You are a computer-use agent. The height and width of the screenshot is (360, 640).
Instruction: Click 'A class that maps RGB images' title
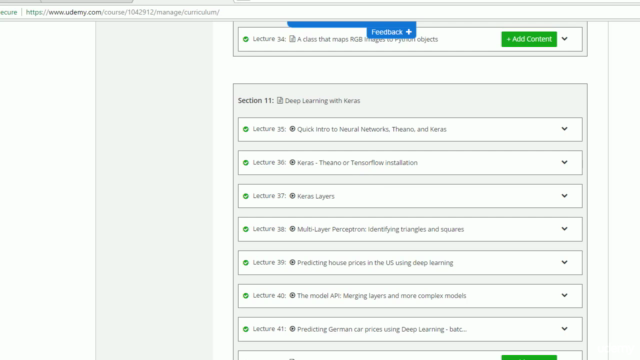tap(367, 39)
